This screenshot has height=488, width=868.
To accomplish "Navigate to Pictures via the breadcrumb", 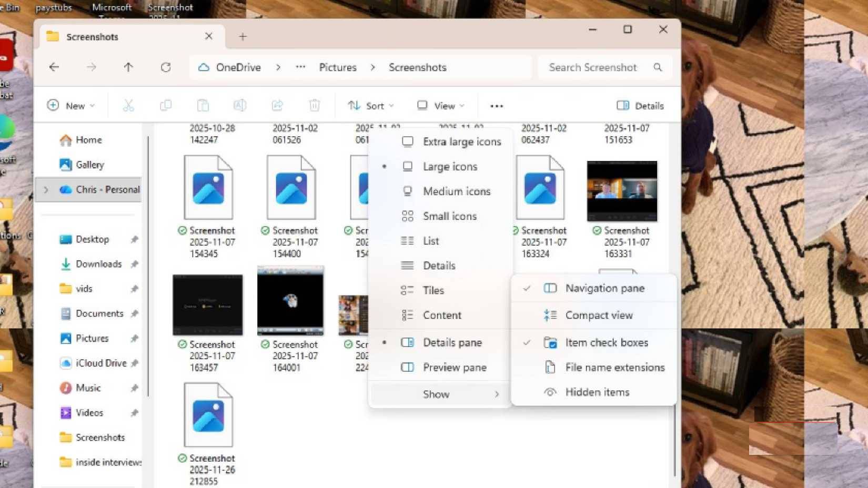I will (x=337, y=67).
